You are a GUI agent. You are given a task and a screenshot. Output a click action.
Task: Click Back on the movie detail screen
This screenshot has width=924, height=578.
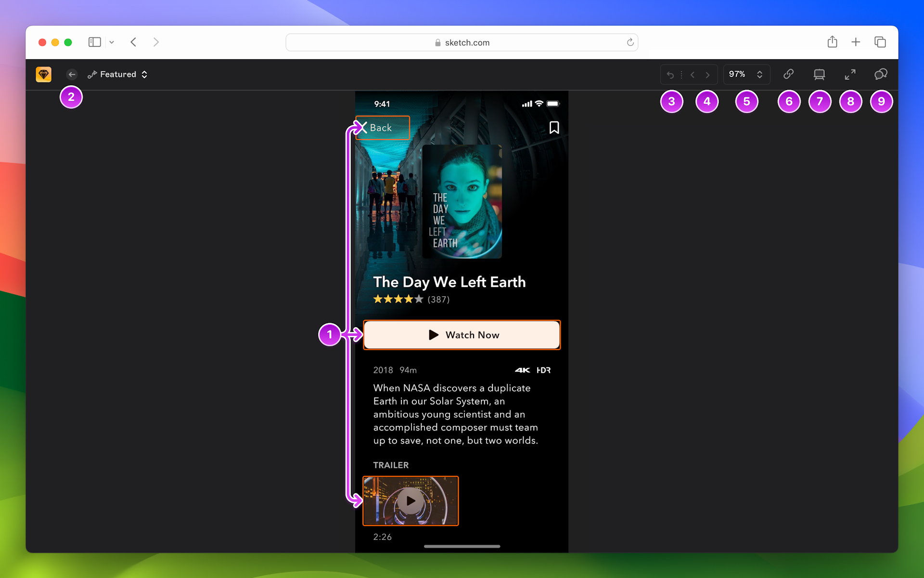(382, 128)
